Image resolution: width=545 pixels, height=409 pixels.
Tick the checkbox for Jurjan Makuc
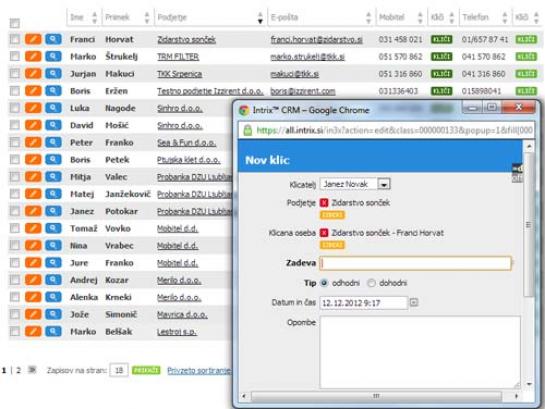pos(15,74)
